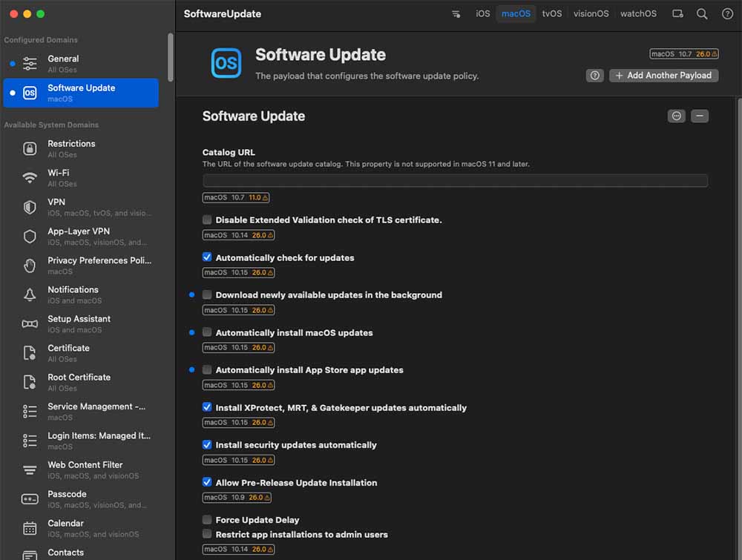Image resolution: width=742 pixels, height=560 pixels.
Task: Select the Notifications domain label
Action: click(73, 289)
